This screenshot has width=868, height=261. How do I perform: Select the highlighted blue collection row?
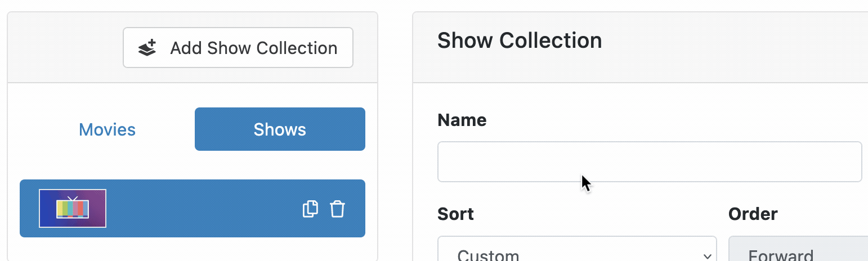pyautogui.click(x=193, y=208)
